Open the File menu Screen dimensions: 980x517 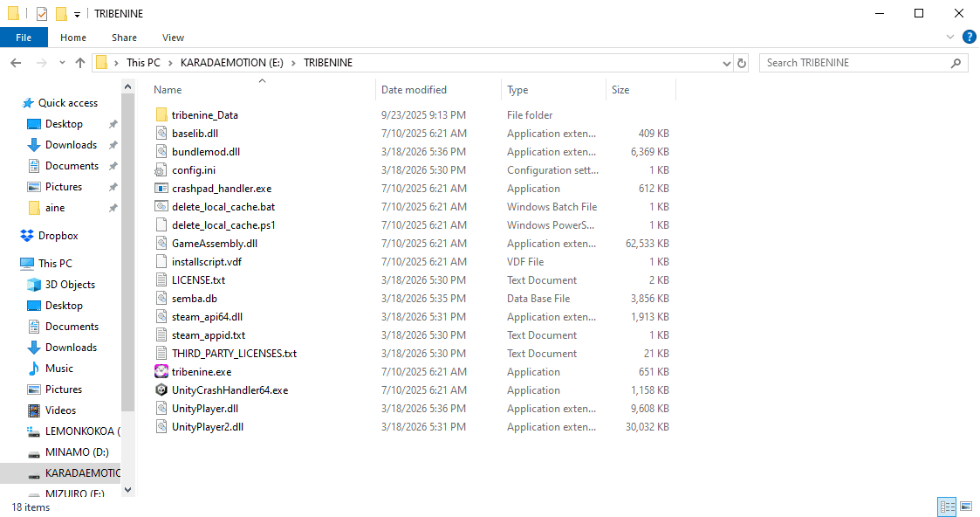[24, 38]
